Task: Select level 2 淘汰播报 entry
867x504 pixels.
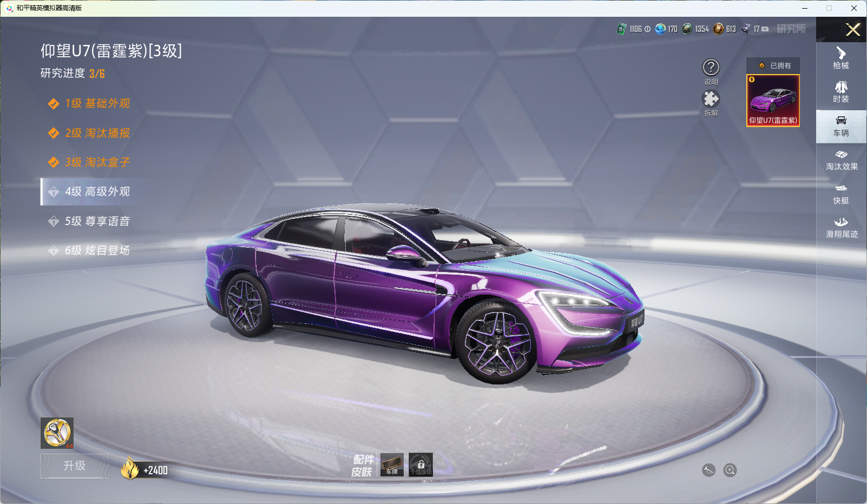Action: tap(97, 133)
